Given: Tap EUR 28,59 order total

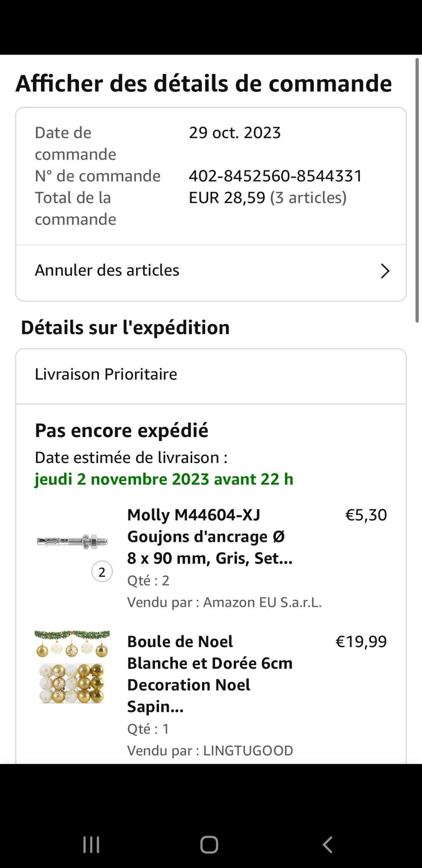Looking at the screenshot, I should [x=227, y=198].
